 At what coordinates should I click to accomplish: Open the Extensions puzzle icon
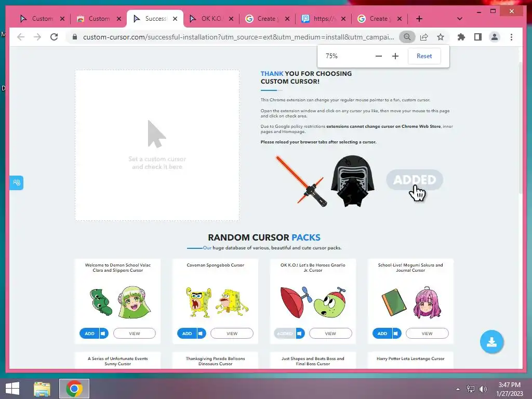[461, 37]
